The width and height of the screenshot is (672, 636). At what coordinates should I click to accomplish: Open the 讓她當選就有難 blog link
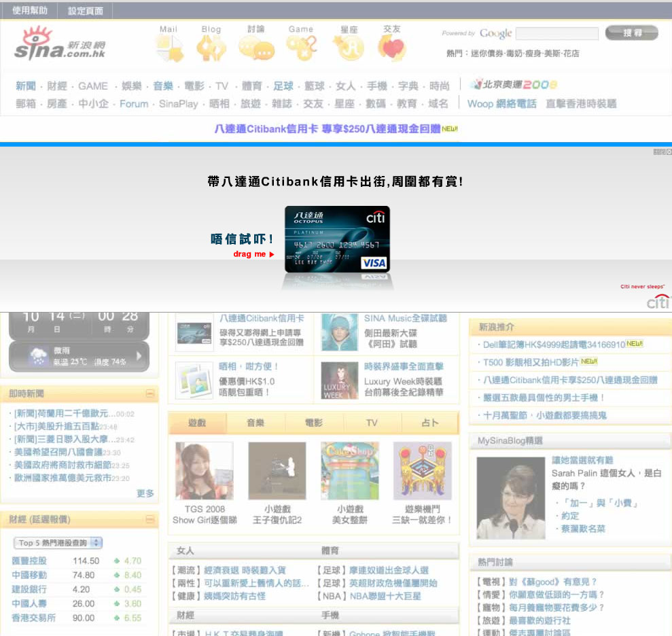click(x=582, y=460)
